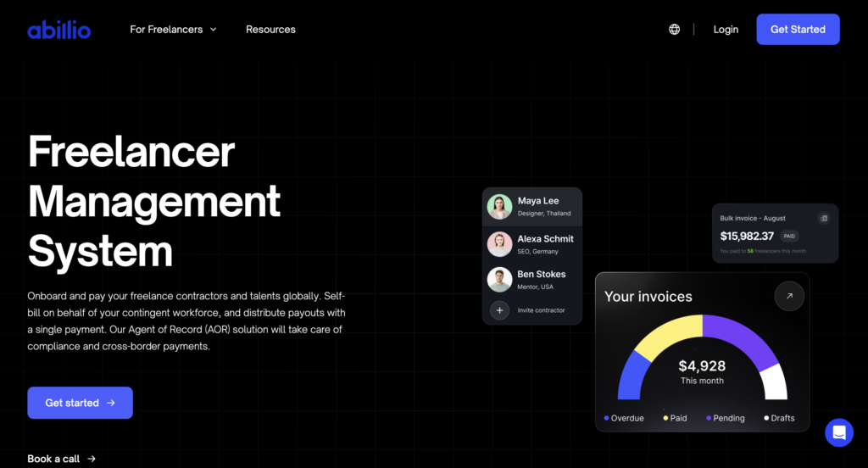
Task: Click the Login link
Action: [x=726, y=30]
